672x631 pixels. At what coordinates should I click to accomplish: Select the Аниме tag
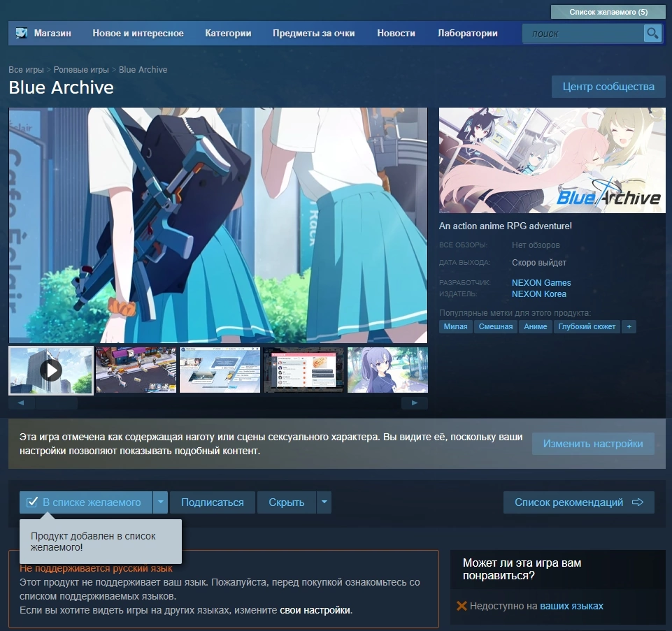[x=535, y=326]
